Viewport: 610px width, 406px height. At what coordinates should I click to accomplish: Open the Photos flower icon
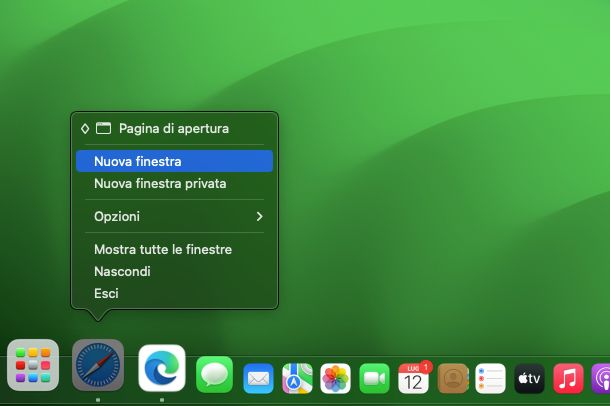tap(335, 378)
